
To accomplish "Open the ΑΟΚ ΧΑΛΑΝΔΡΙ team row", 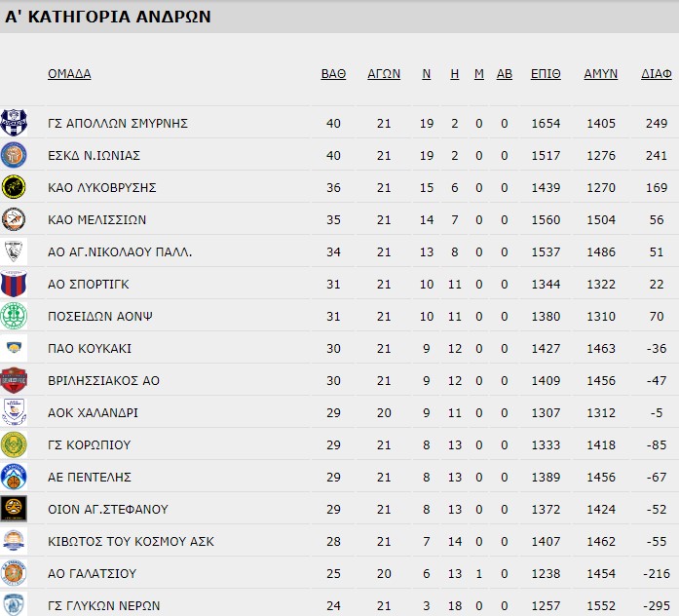I will tap(94, 412).
